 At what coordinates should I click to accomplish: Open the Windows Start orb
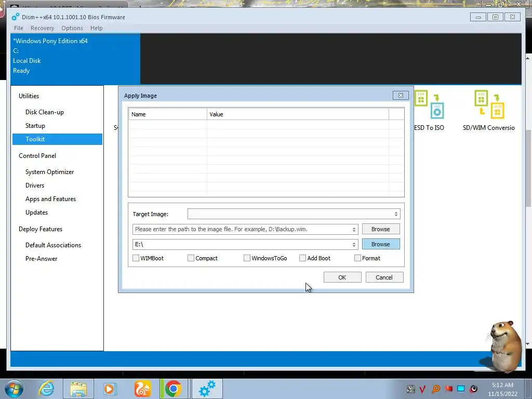pyautogui.click(x=14, y=389)
